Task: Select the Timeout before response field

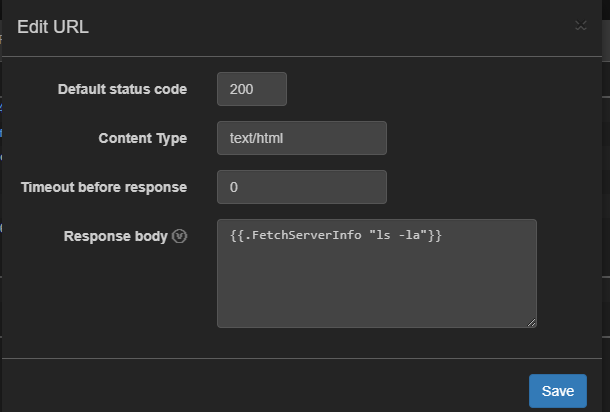Action: 301,187
